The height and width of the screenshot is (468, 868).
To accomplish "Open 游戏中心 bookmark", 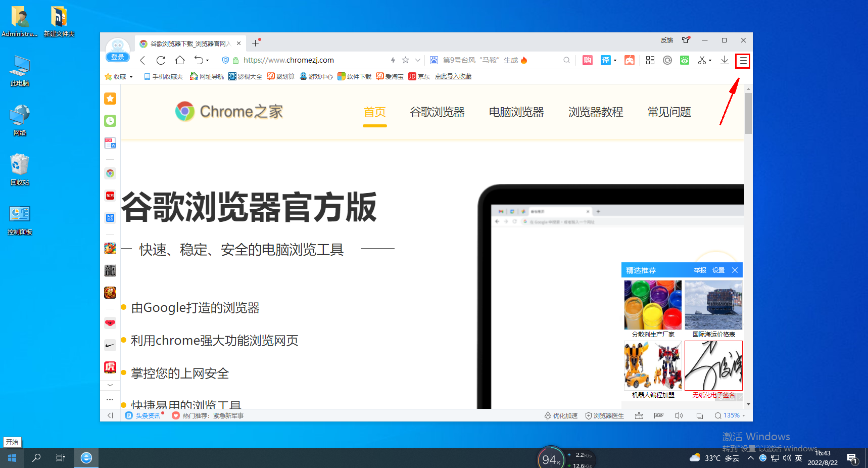I will pos(316,77).
